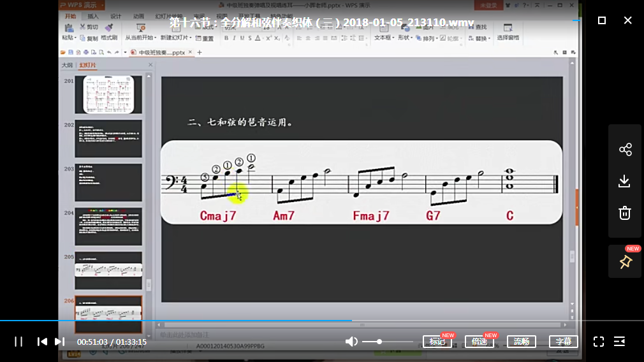Image resolution: width=644 pixels, height=362 pixels.
Task: Change quality with the 流畅 button
Action: point(521,342)
